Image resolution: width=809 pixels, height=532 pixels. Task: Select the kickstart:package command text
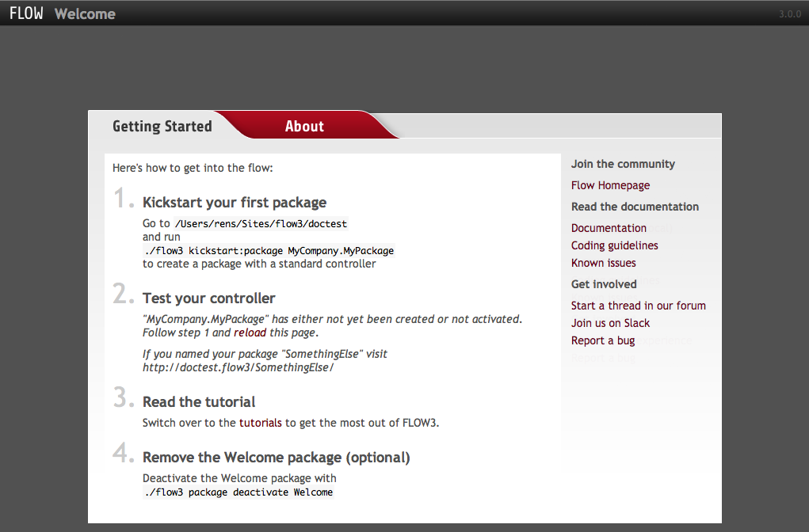(x=269, y=250)
